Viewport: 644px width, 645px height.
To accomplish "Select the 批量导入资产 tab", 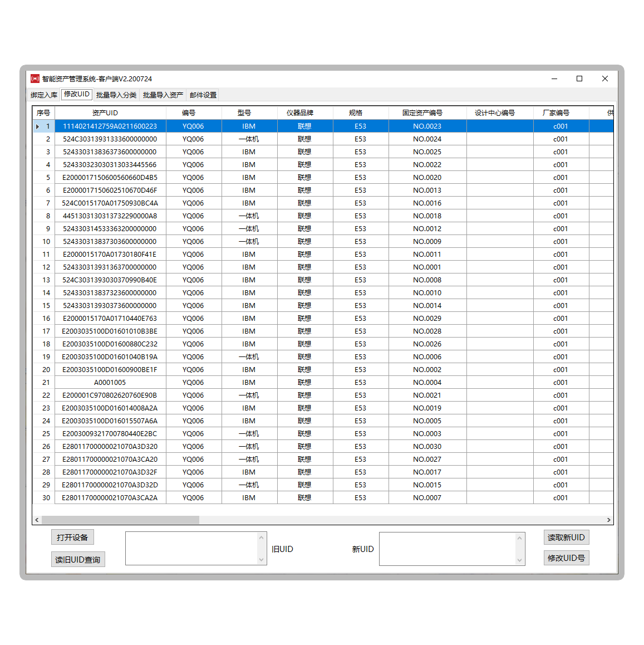I will point(163,95).
